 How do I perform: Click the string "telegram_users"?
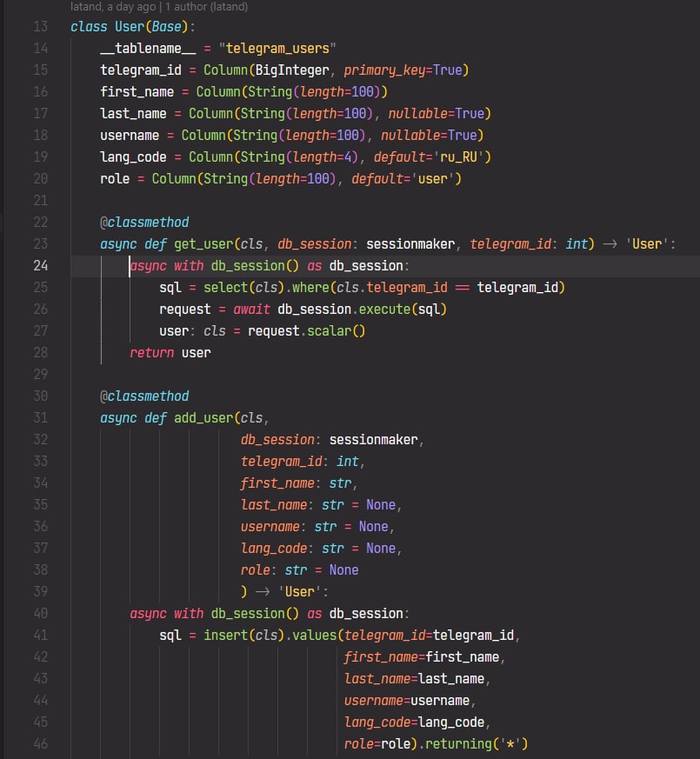277,49
